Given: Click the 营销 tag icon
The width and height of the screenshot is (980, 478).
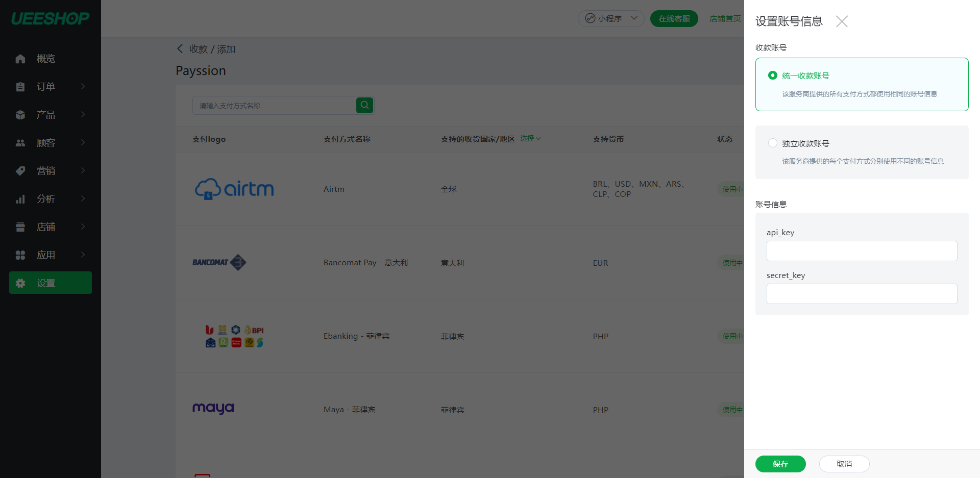Looking at the screenshot, I should (x=20, y=171).
